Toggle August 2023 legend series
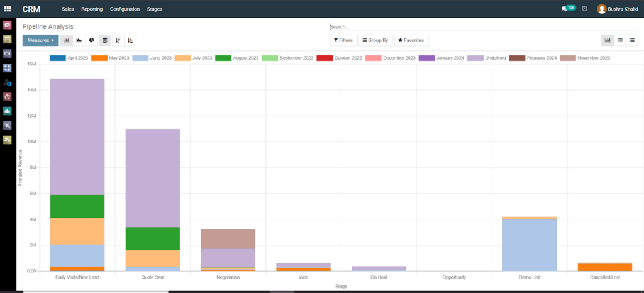This screenshot has width=644, height=293. (236, 58)
